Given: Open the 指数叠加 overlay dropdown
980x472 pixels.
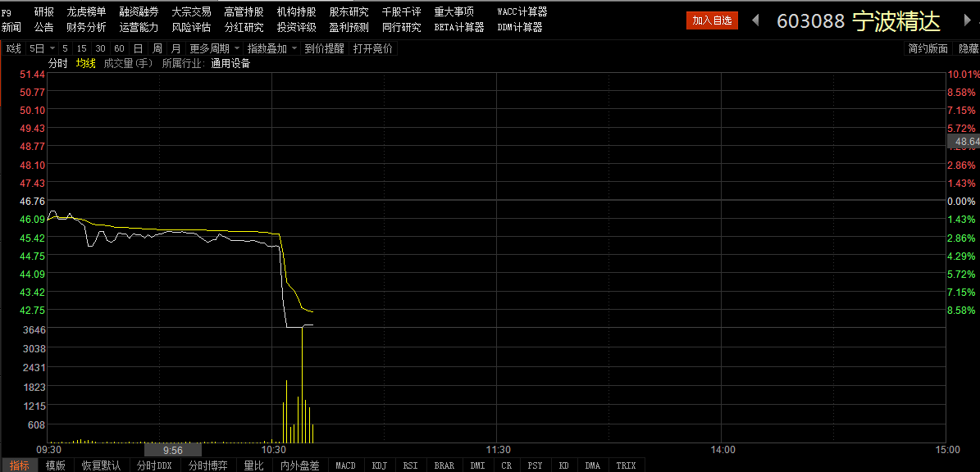Looking at the screenshot, I should click(x=272, y=48).
